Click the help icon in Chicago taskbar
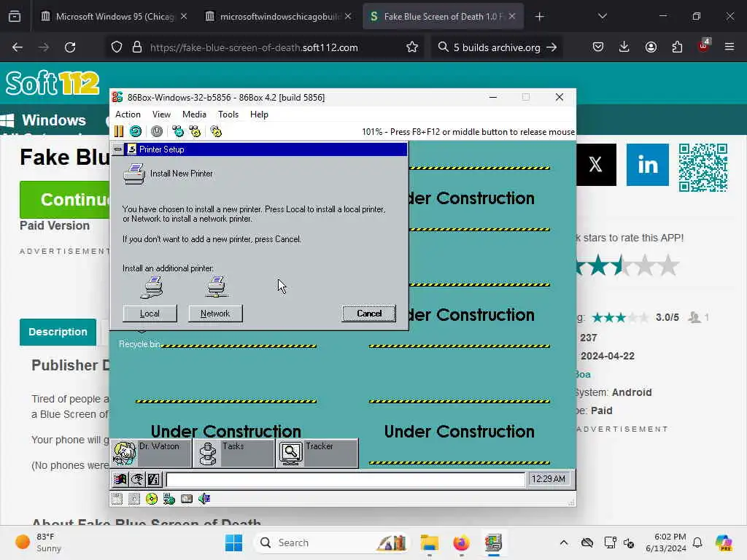 tap(153, 479)
